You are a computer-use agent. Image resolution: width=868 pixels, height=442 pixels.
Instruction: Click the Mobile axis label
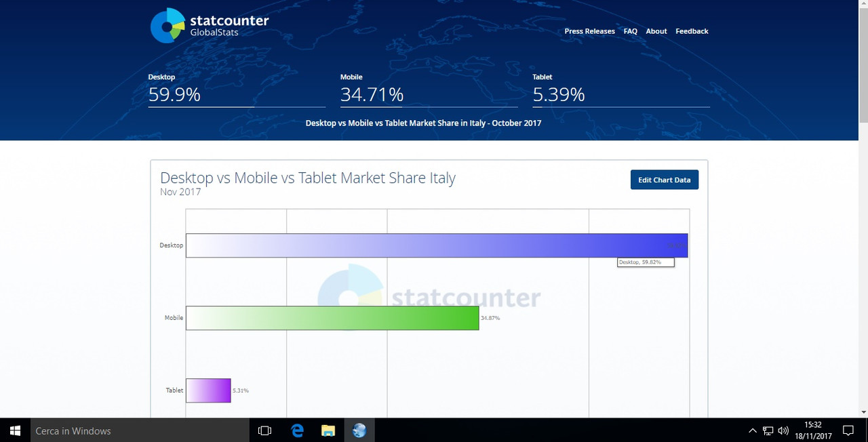click(x=174, y=318)
